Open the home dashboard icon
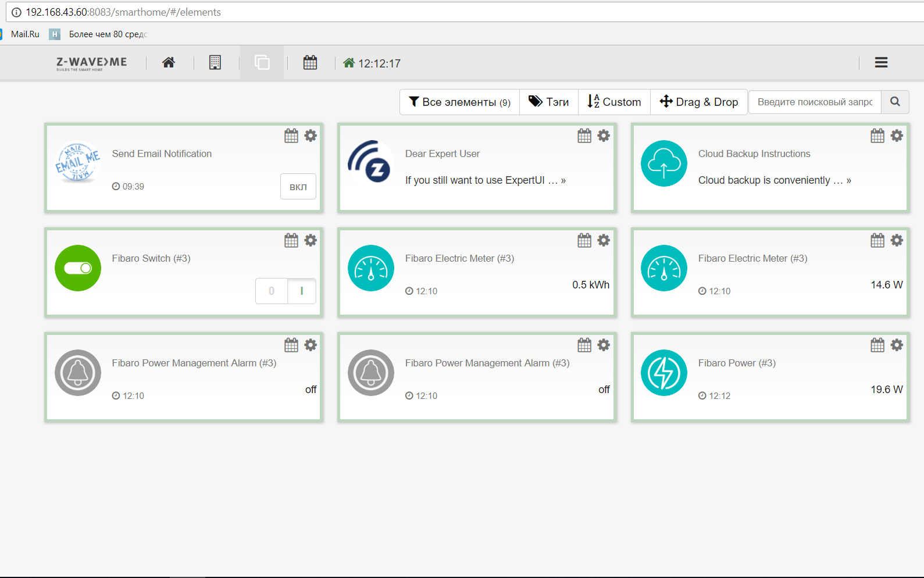Viewport: 924px width, 578px height. 169,62
